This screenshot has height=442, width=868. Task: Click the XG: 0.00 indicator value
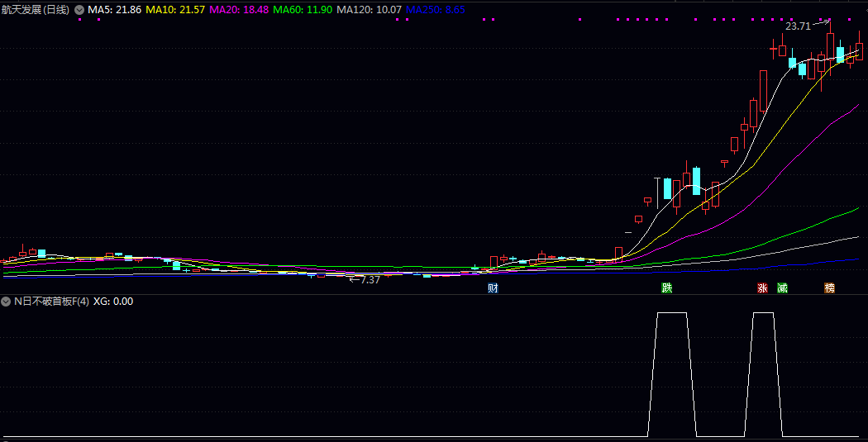pyautogui.click(x=113, y=302)
